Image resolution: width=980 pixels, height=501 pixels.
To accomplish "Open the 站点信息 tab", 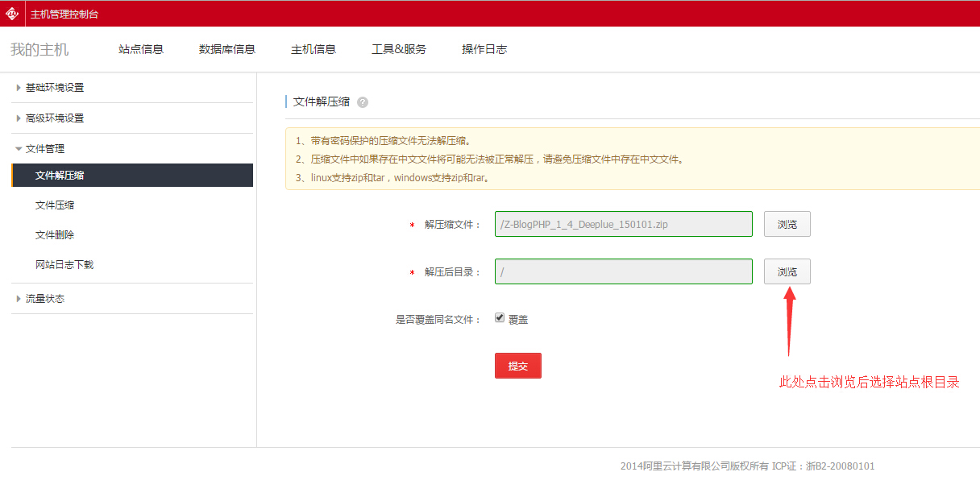I will coord(141,49).
